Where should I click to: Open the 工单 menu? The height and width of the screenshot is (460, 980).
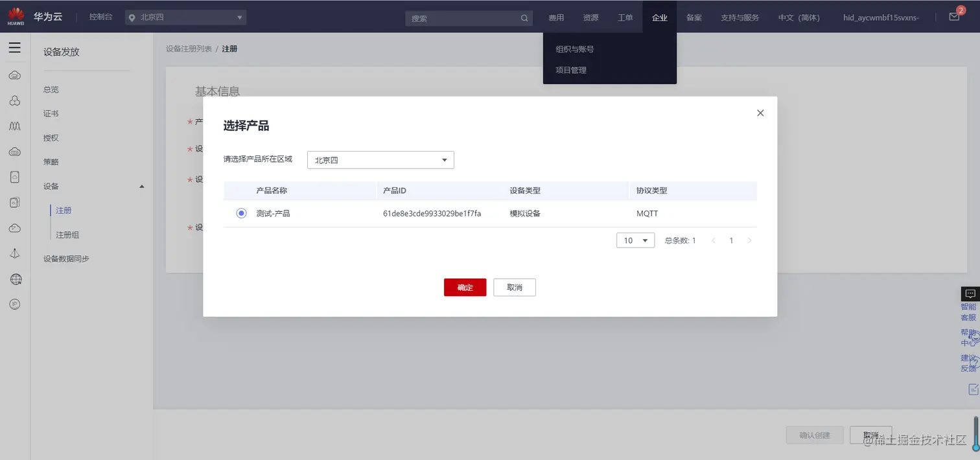point(625,17)
